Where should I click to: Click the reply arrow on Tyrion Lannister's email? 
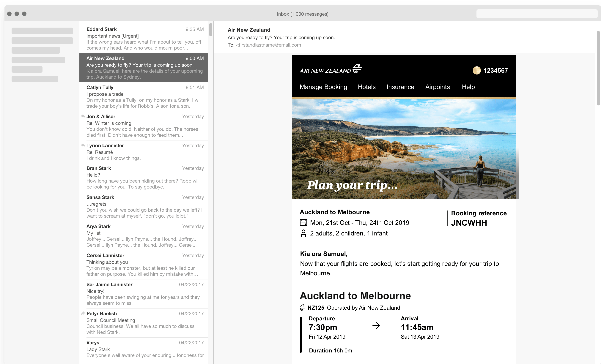(x=83, y=145)
